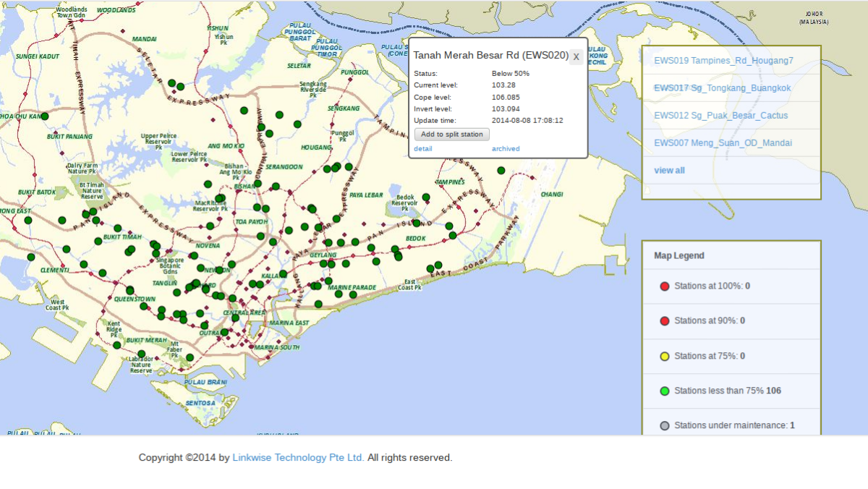Open the detail link in station popup
This screenshot has width=868, height=489.
tap(423, 149)
